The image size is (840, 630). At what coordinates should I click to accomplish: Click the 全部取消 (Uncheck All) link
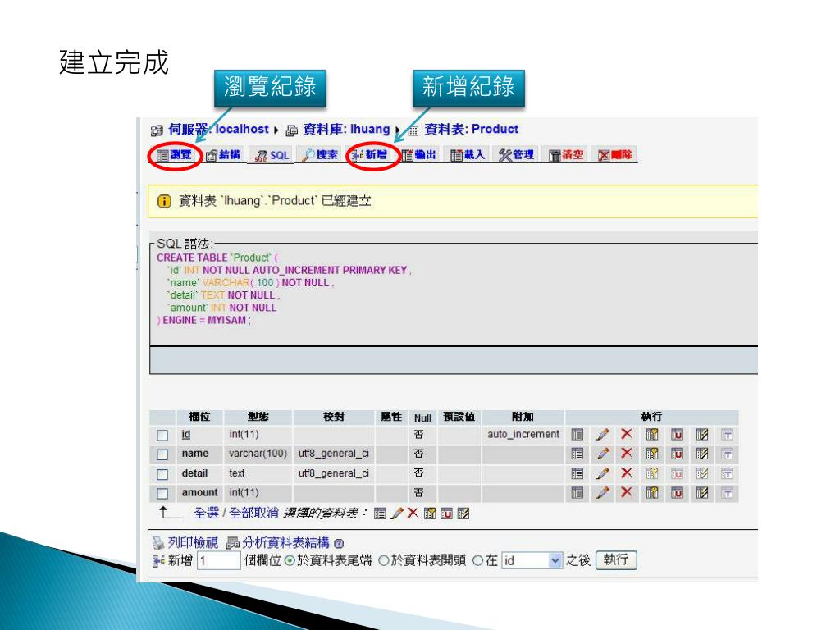click(x=254, y=514)
